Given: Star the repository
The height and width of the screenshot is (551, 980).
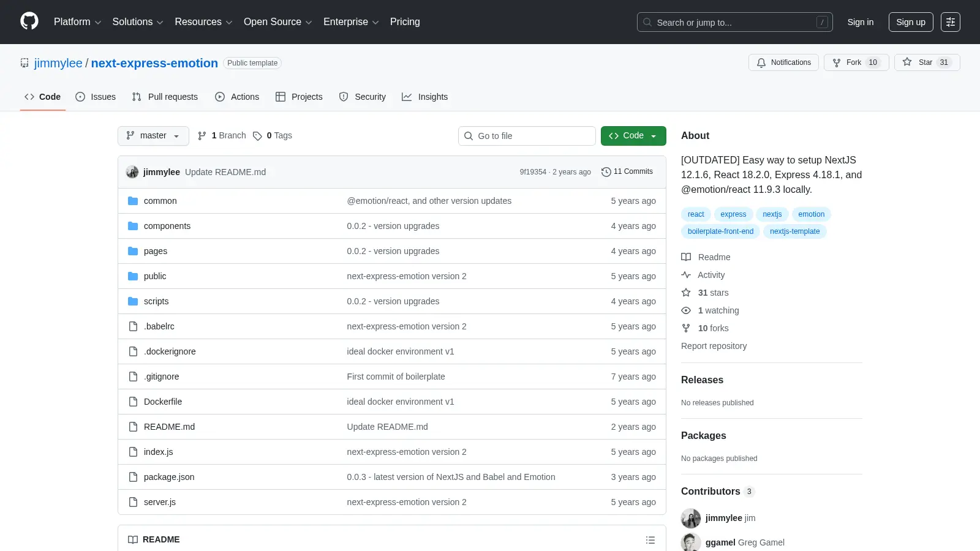Looking at the screenshot, I should 927,62.
